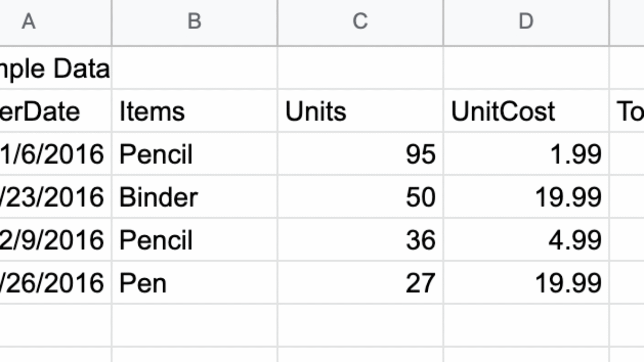The image size is (644, 362).
Task: Click the UnitCost header cell
Action: point(526,112)
